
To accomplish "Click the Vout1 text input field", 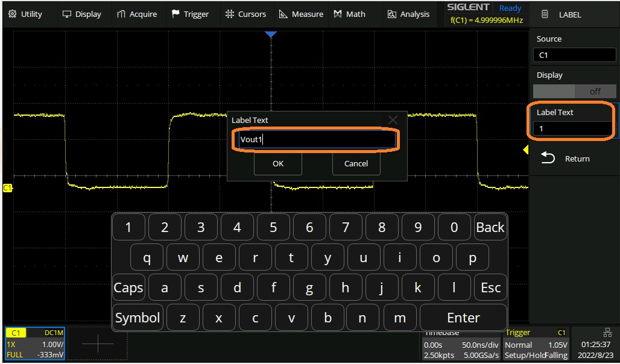I will point(317,140).
